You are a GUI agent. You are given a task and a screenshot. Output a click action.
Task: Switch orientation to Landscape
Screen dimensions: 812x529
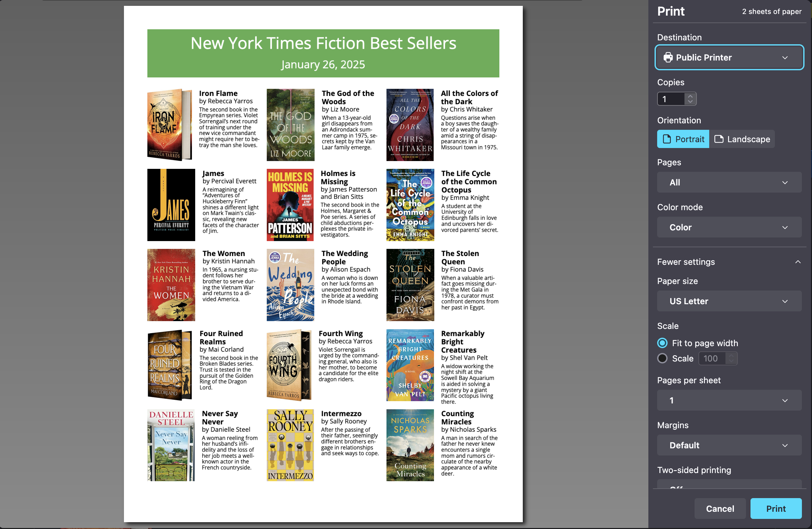[742, 139]
